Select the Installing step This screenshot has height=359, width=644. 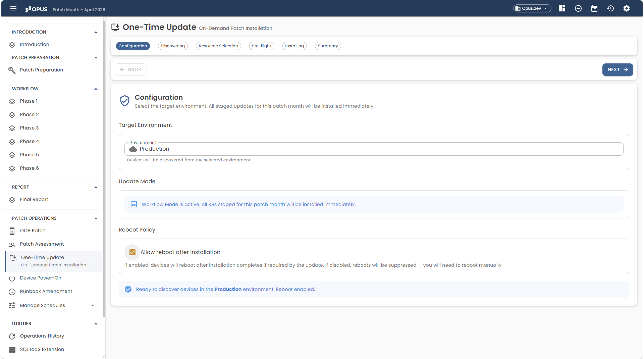(294, 46)
